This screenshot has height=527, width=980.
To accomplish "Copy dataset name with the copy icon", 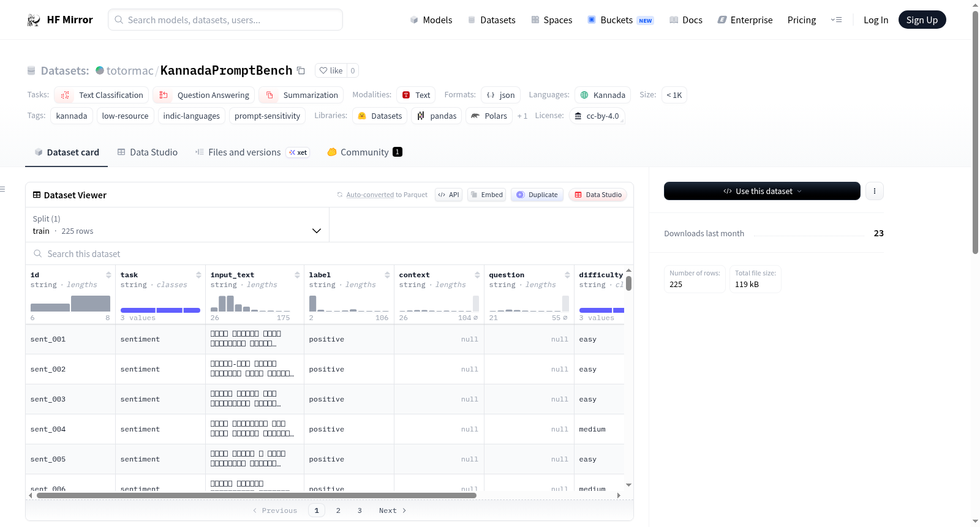I will click(301, 70).
